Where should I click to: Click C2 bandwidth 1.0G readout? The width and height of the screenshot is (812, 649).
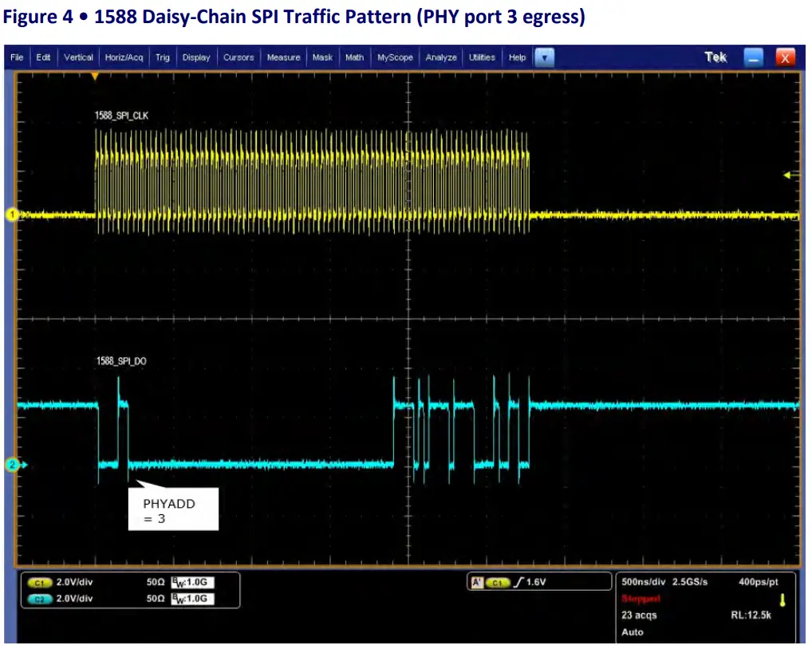coord(193,599)
